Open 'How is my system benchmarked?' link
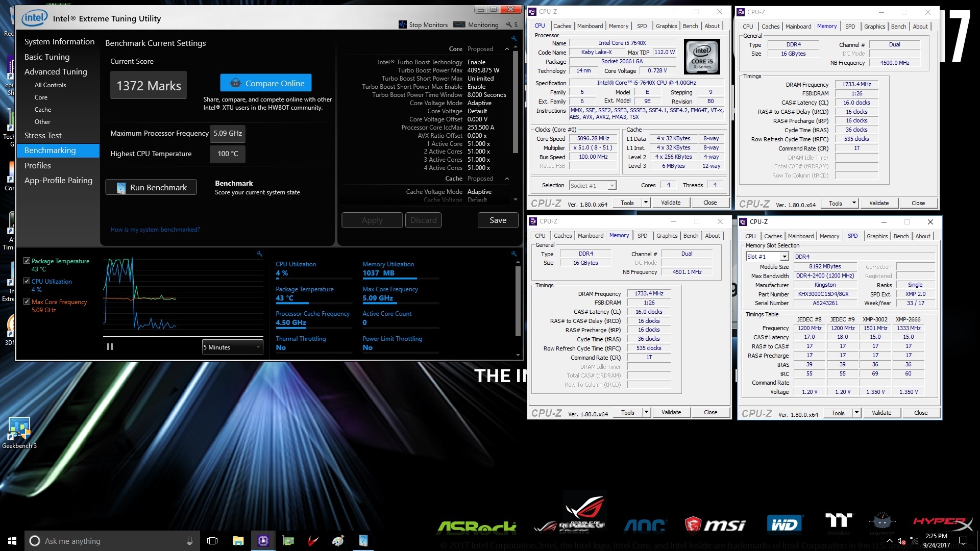 pyautogui.click(x=155, y=230)
